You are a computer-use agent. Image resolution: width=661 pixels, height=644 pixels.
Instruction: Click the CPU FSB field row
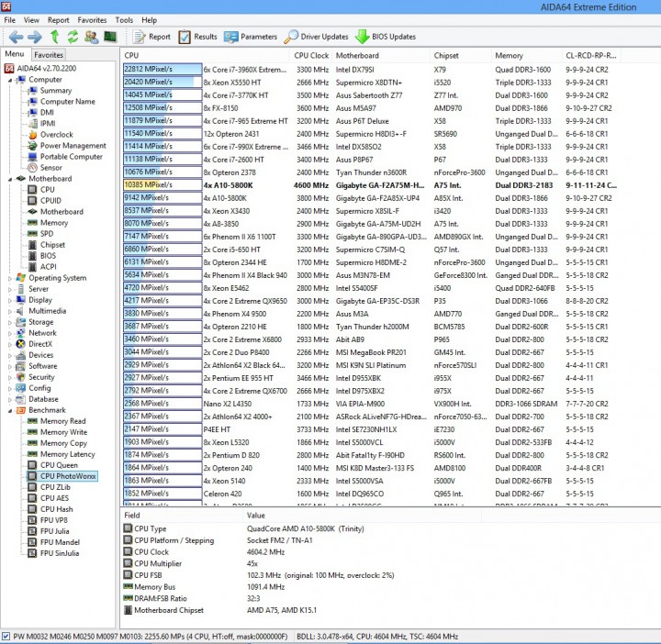tap(301, 575)
